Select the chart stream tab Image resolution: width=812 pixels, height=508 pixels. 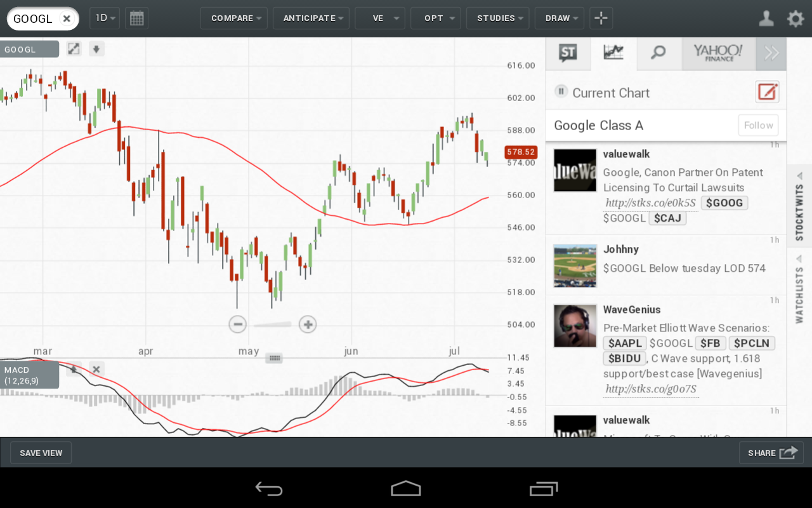point(613,53)
